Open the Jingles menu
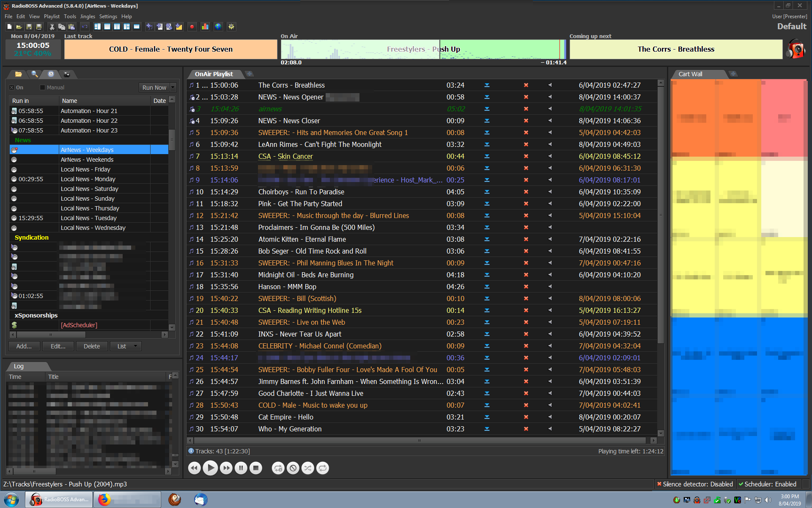 [88, 17]
